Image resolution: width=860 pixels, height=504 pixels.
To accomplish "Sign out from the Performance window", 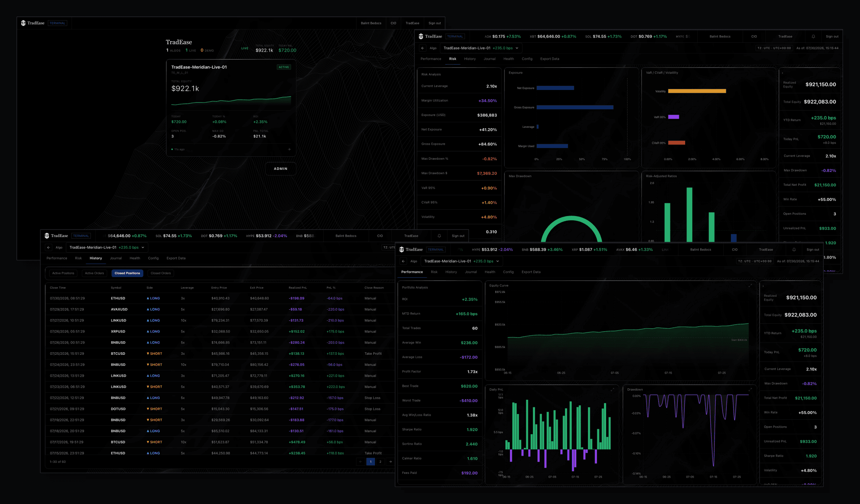I will click(813, 250).
